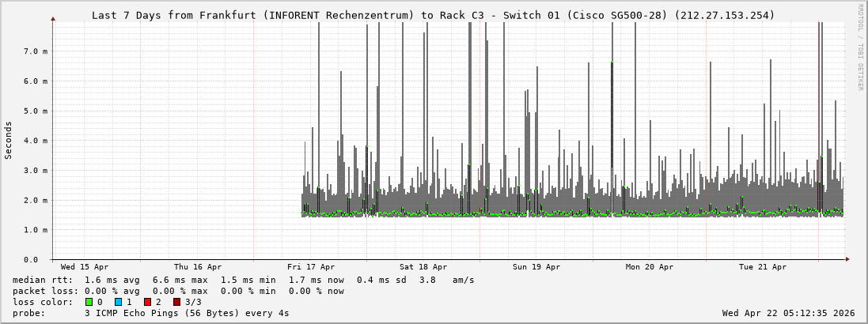The width and height of the screenshot is (868, 324).
Task: Click the x-axis arrow at right end
Action: 847,259
